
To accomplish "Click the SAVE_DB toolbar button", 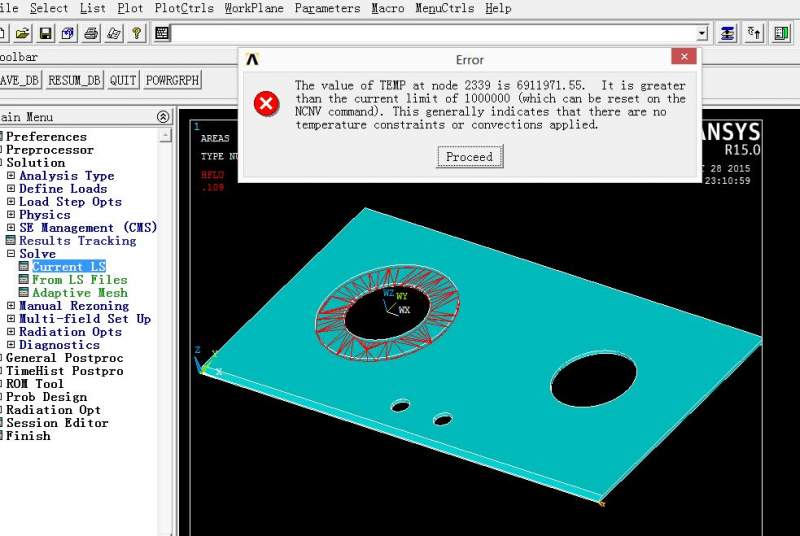I will tap(19, 80).
